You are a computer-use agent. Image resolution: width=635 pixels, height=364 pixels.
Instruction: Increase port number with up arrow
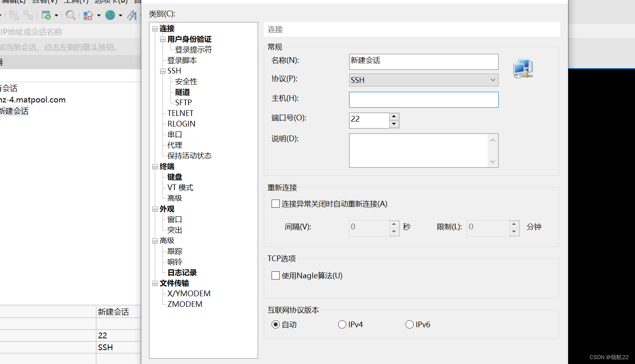(394, 117)
